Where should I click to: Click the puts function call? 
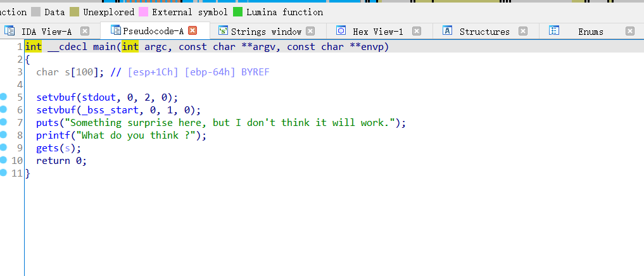(x=47, y=122)
